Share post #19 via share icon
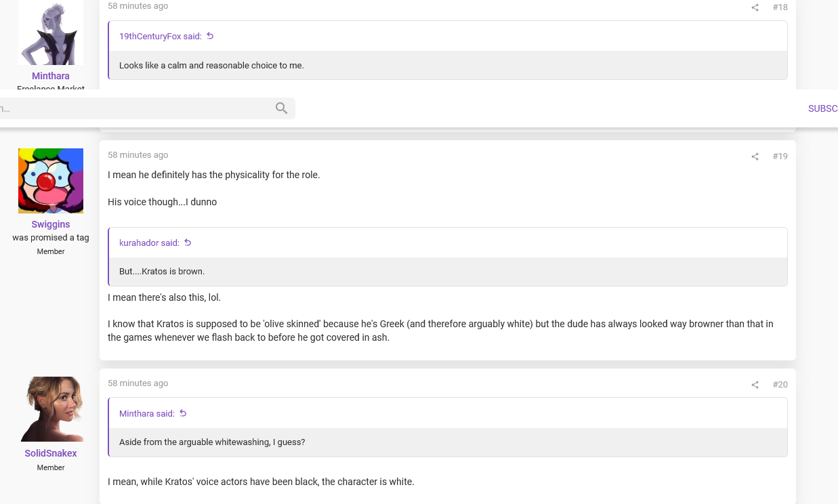This screenshot has width=838, height=504. [x=755, y=156]
